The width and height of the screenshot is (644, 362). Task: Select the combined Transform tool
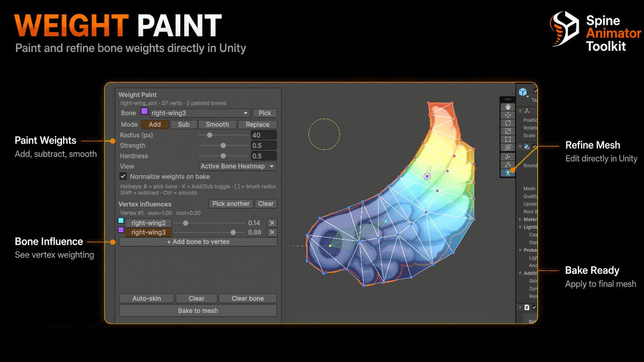click(x=508, y=147)
